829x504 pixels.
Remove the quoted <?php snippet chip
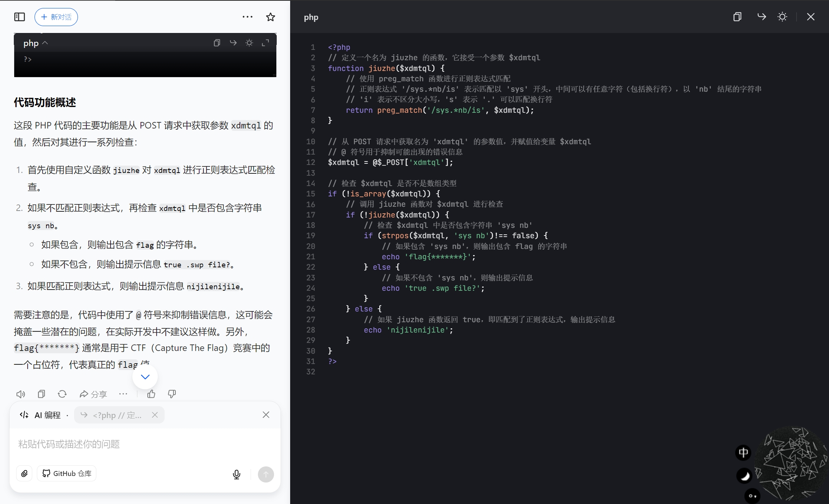[x=155, y=415]
